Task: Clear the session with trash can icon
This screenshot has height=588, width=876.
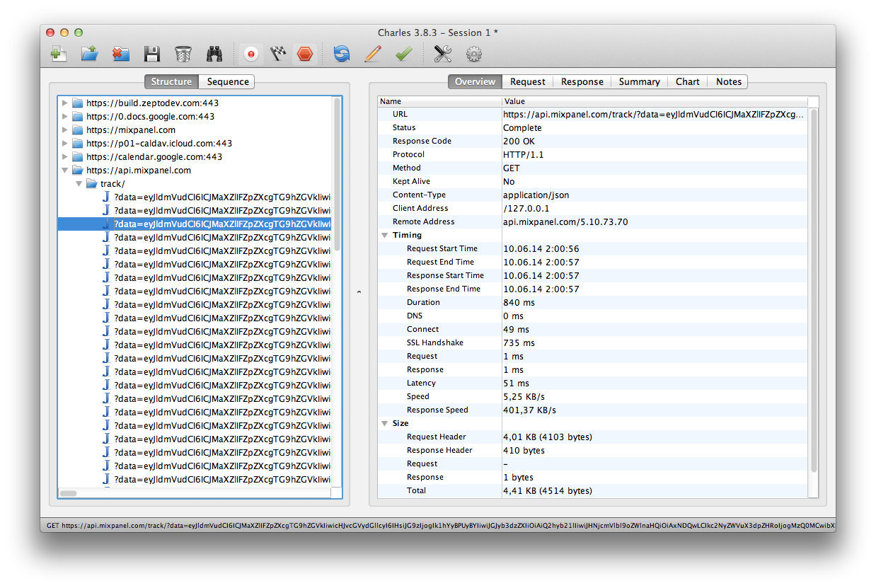Action: (x=183, y=54)
